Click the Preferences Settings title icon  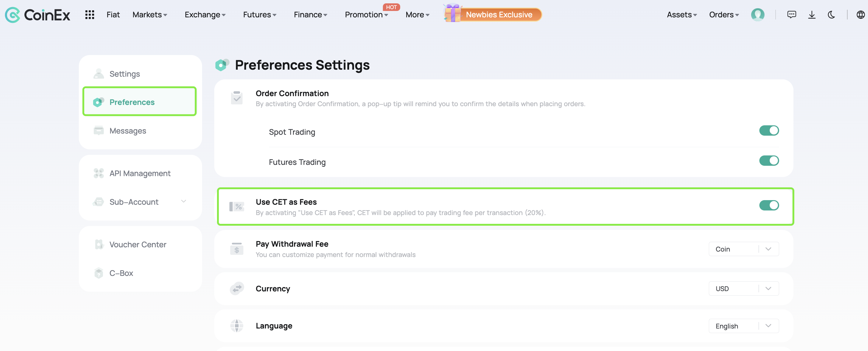click(222, 65)
